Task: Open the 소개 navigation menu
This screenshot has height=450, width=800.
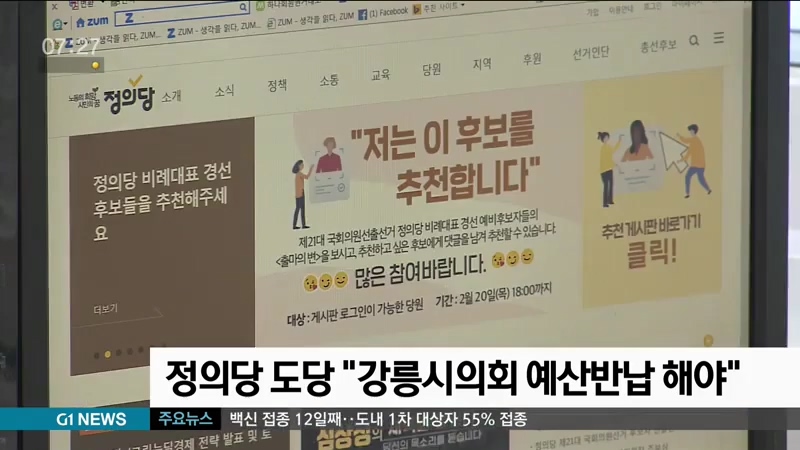Action: (x=171, y=96)
